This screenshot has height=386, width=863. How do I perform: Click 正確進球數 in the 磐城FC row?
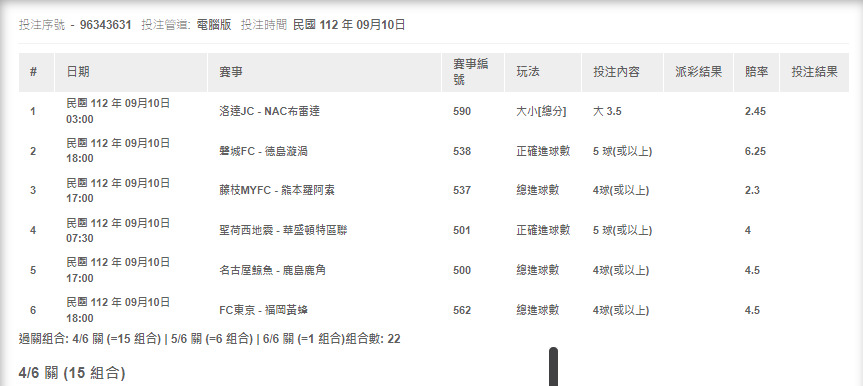[x=543, y=151]
